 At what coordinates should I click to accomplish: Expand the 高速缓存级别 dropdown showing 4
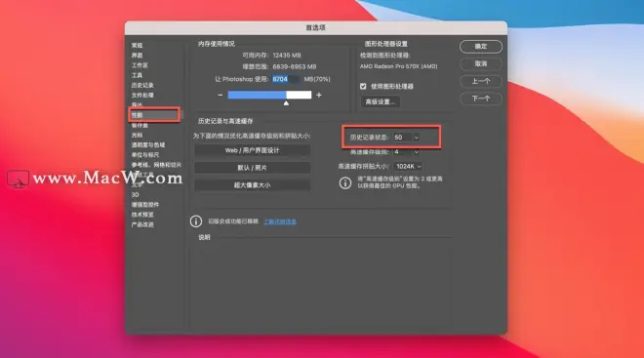coord(406,152)
